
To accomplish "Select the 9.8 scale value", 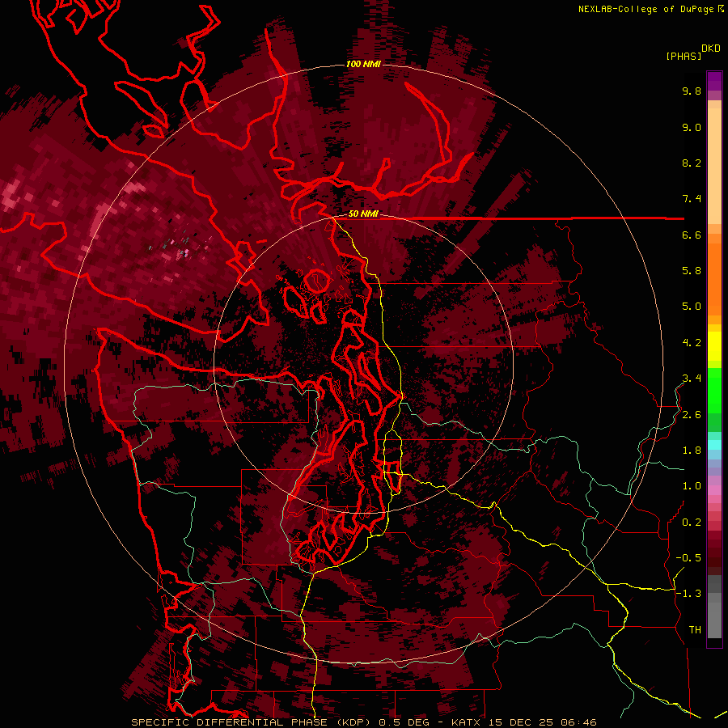I will 692,91.
